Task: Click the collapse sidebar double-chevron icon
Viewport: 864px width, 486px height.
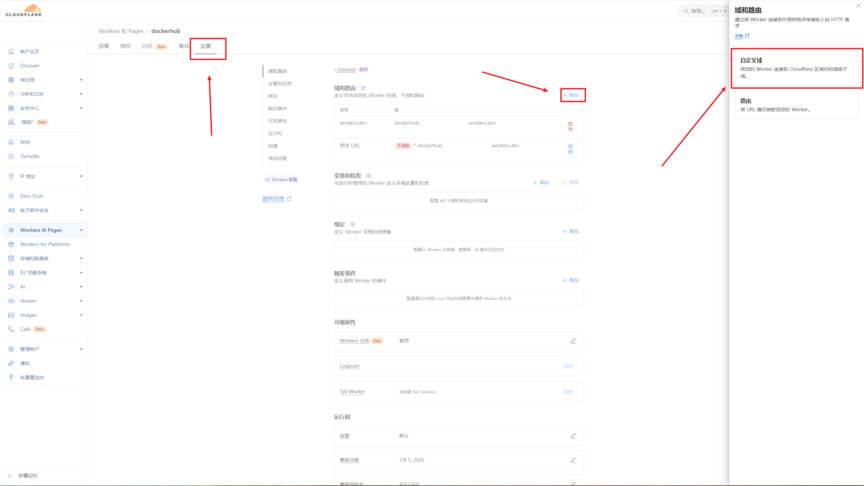Action: pos(9,476)
